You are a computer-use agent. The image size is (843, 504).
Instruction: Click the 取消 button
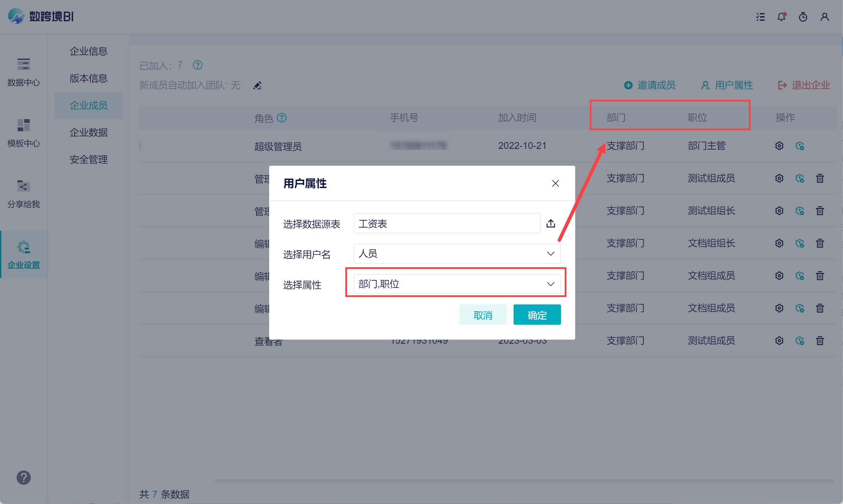pyautogui.click(x=483, y=315)
